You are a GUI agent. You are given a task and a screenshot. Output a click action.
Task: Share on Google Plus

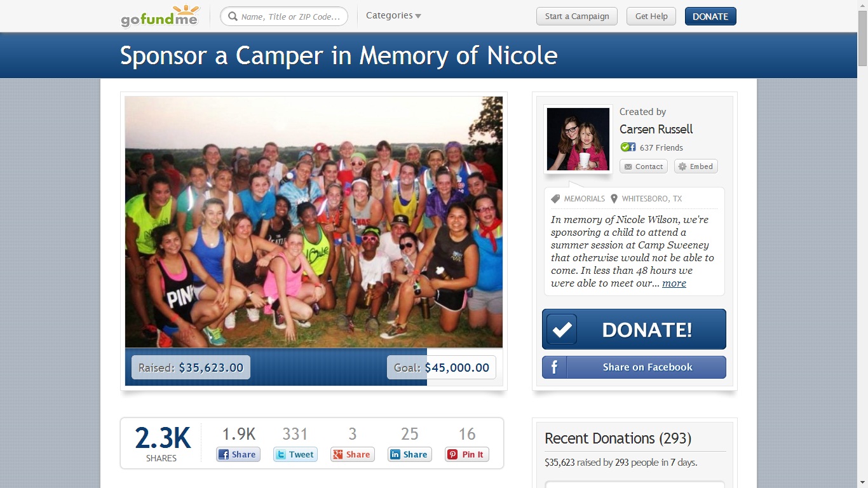click(352, 454)
